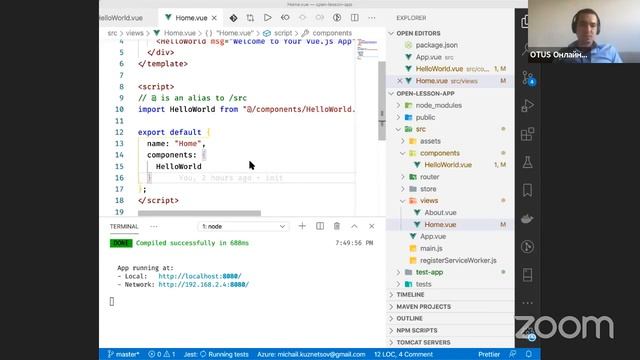Screen dimensions: 640x360
Task: Click the editor vertical scrollbar thumb
Action: 382,101
